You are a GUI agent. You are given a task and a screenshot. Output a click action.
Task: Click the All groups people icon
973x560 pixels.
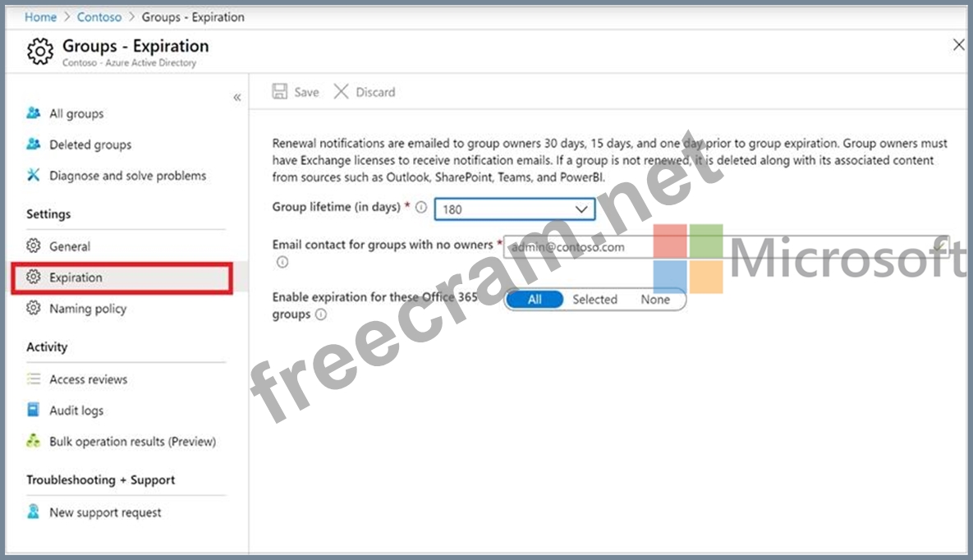coord(34,113)
